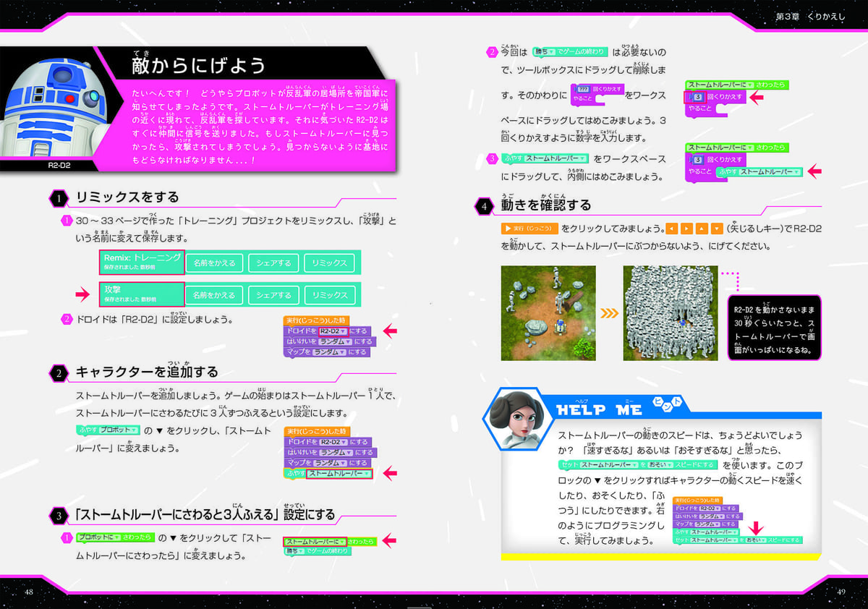
Task: Select the 攻撃 project title
Action: click(142, 292)
